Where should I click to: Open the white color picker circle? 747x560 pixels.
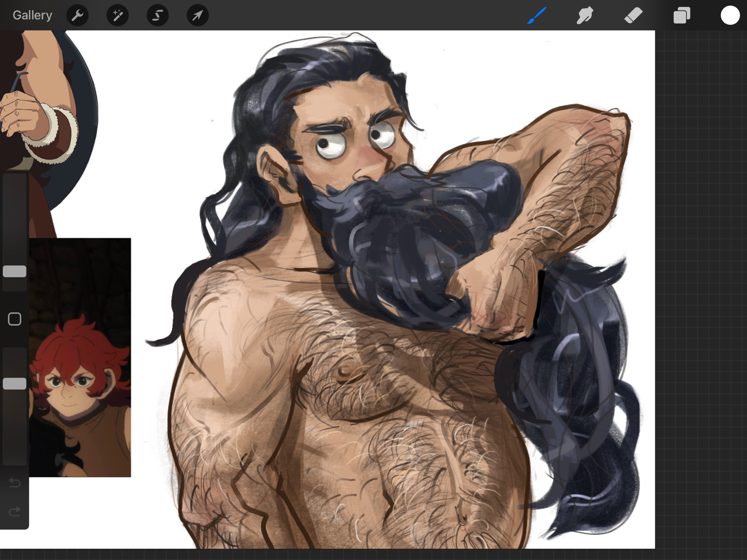[730, 15]
